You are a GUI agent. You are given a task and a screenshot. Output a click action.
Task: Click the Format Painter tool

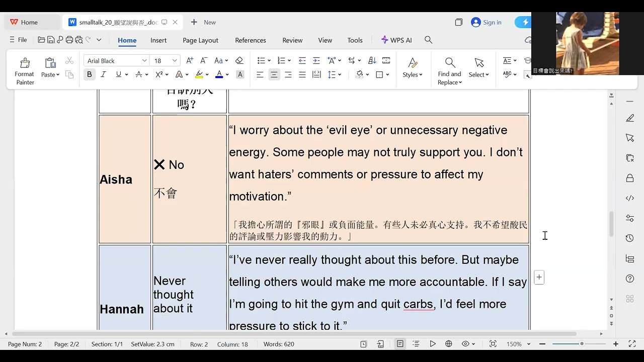tap(24, 70)
